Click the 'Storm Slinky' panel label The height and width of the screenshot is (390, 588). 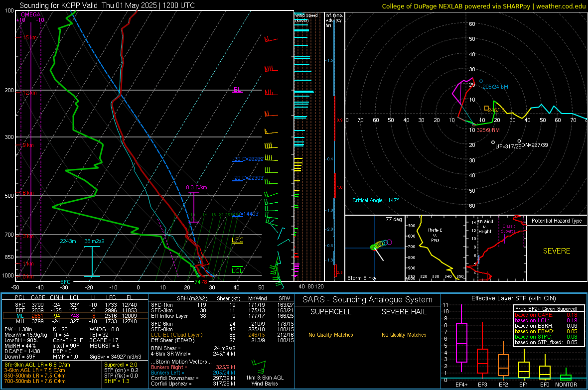[x=361, y=278]
